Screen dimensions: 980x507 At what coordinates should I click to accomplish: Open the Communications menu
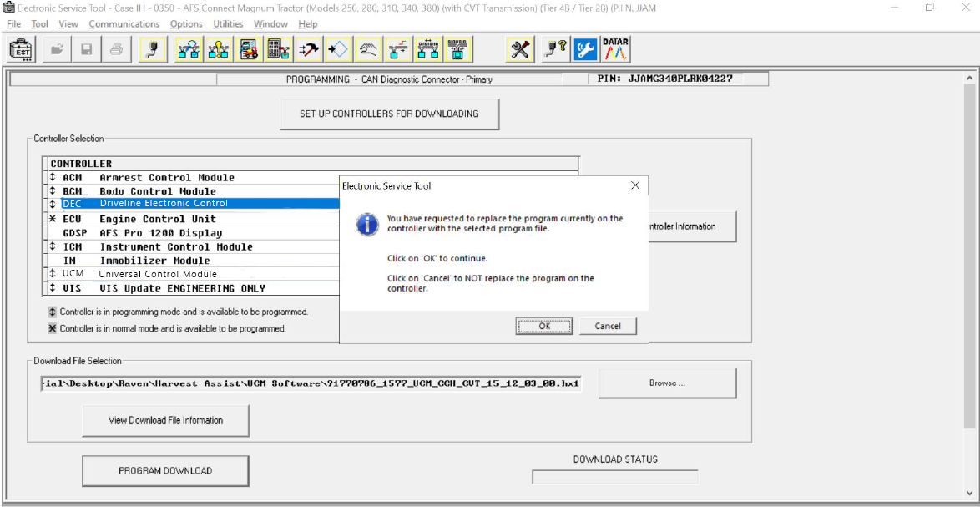coord(124,23)
